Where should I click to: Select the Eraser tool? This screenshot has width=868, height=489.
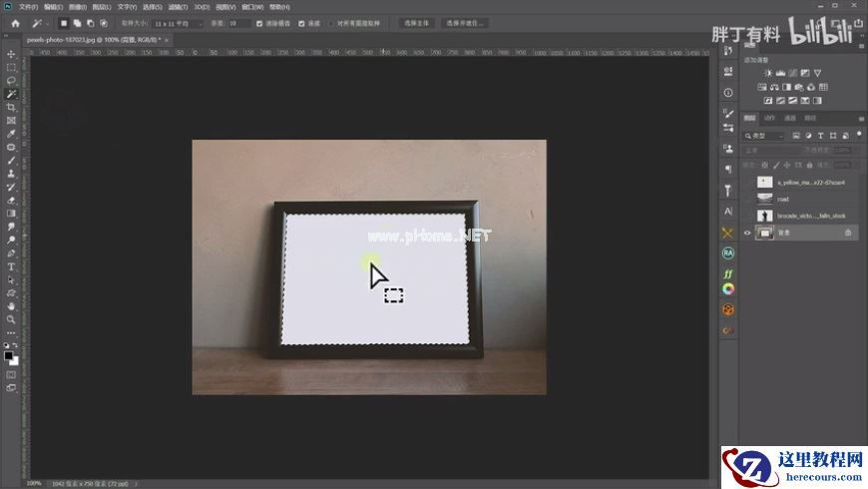pos(11,201)
